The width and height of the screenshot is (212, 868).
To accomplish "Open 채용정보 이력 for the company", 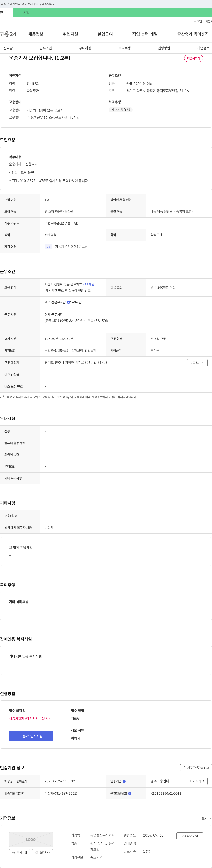I will [x=189, y=836].
